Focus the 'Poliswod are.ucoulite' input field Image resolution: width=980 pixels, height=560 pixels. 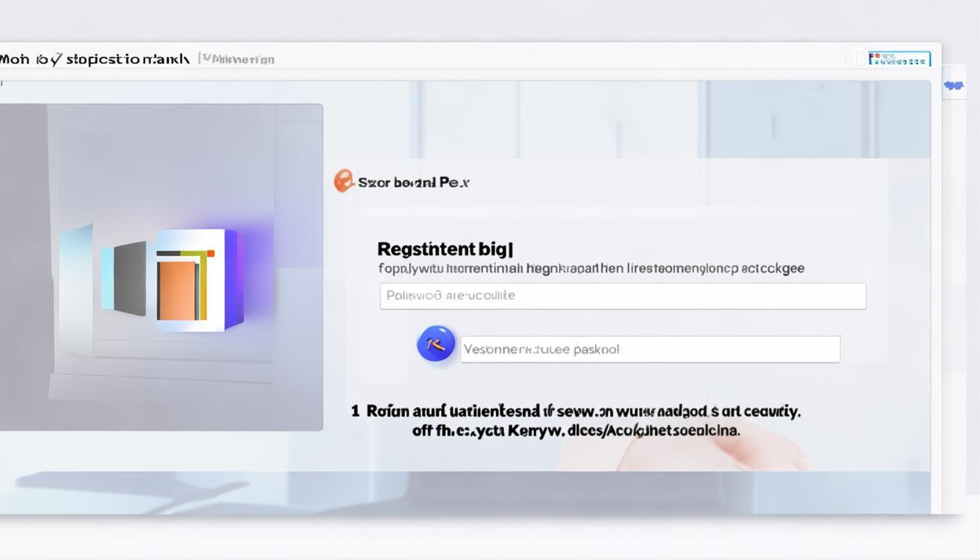tap(622, 296)
